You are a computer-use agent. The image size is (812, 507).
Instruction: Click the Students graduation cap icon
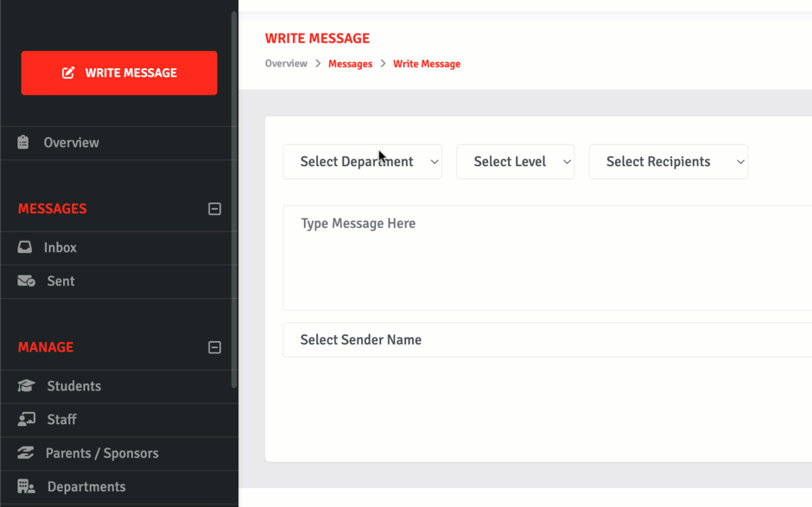click(26, 386)
